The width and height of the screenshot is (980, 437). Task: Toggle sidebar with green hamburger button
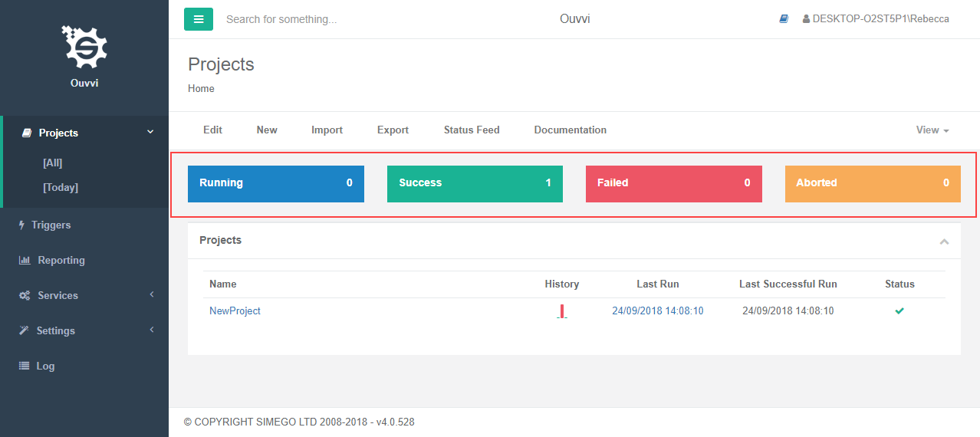coord(199,19)
